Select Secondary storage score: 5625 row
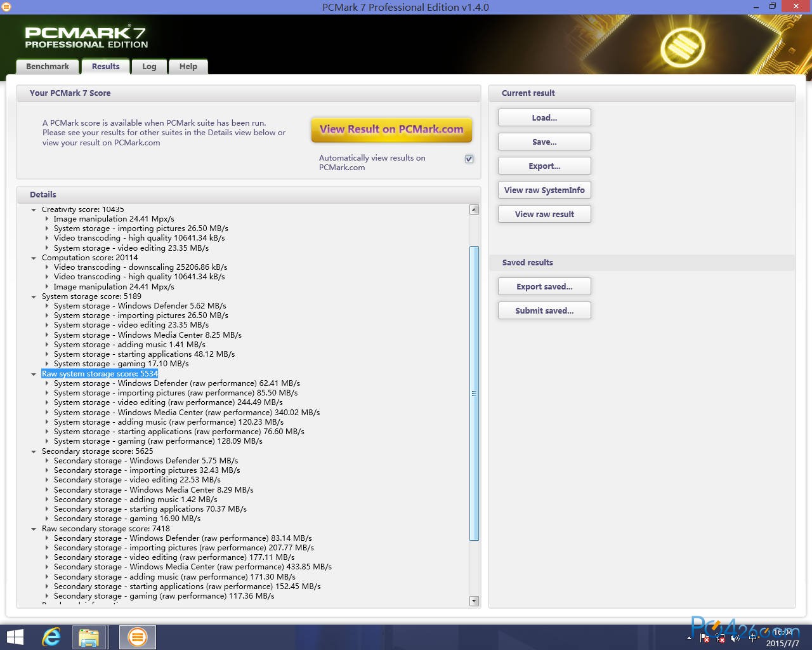812x650 pixels. (97, 451)
